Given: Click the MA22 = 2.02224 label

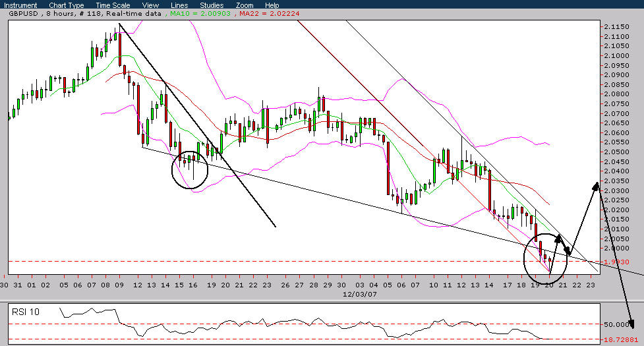Looking at the screenshot, I should (x=269, y=14).
